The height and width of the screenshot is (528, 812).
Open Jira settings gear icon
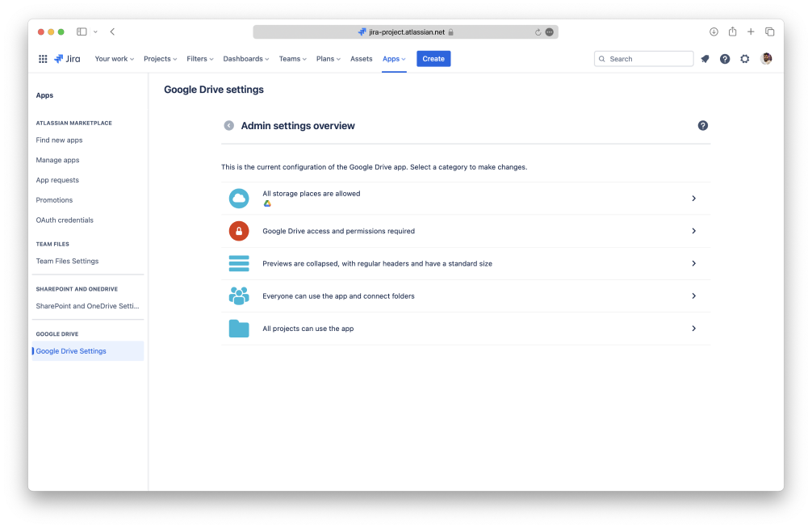tap(745, 59)
